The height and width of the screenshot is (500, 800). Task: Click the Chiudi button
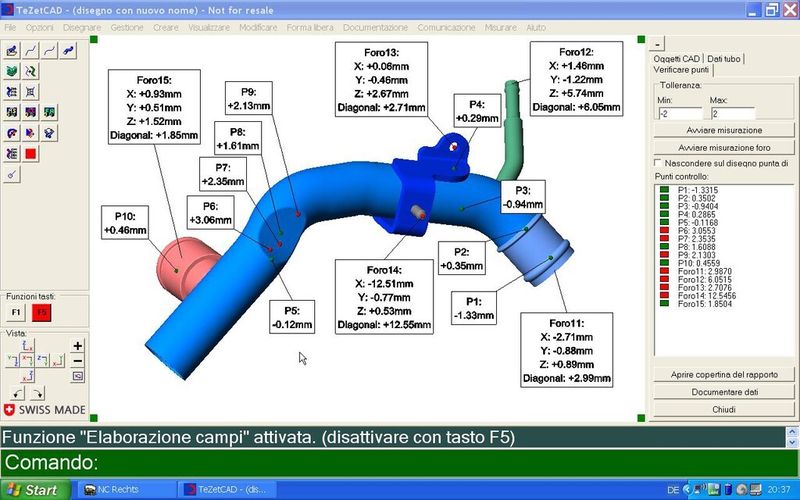724,409
